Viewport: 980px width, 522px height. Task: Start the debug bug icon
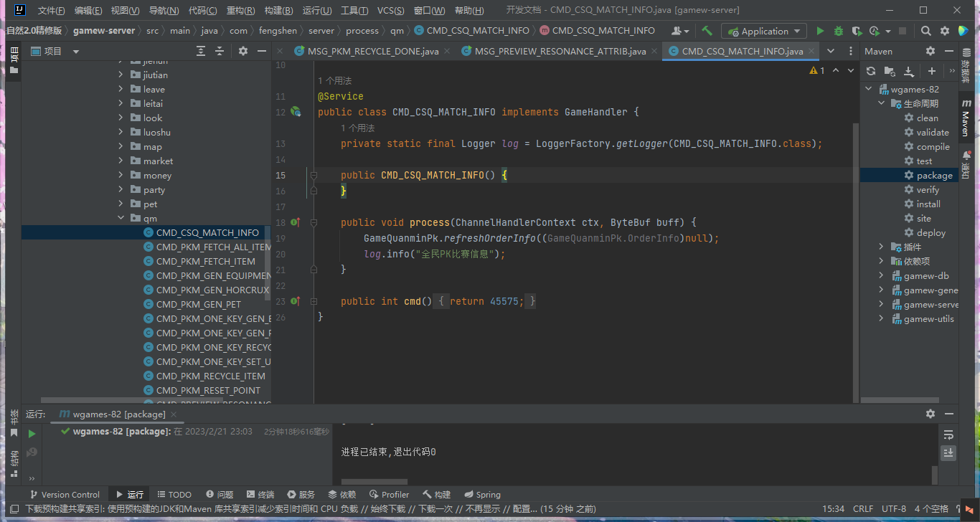tap(839, 31)
